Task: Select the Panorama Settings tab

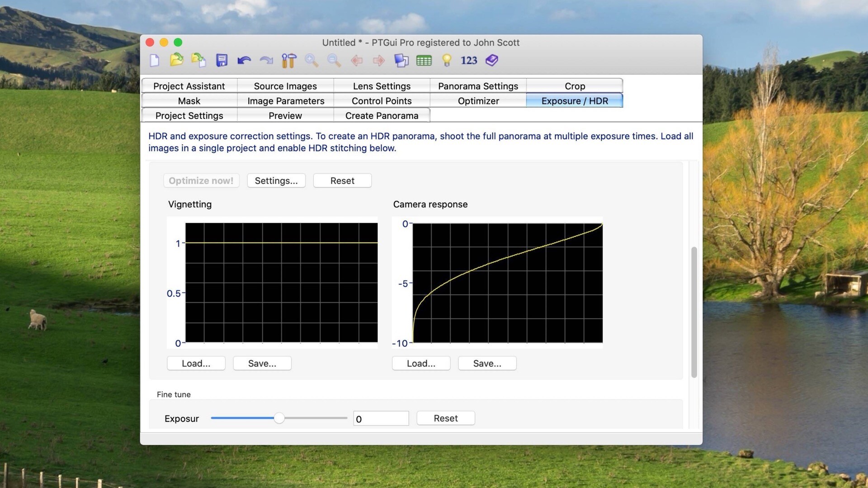Action: (x=478, y=85)
